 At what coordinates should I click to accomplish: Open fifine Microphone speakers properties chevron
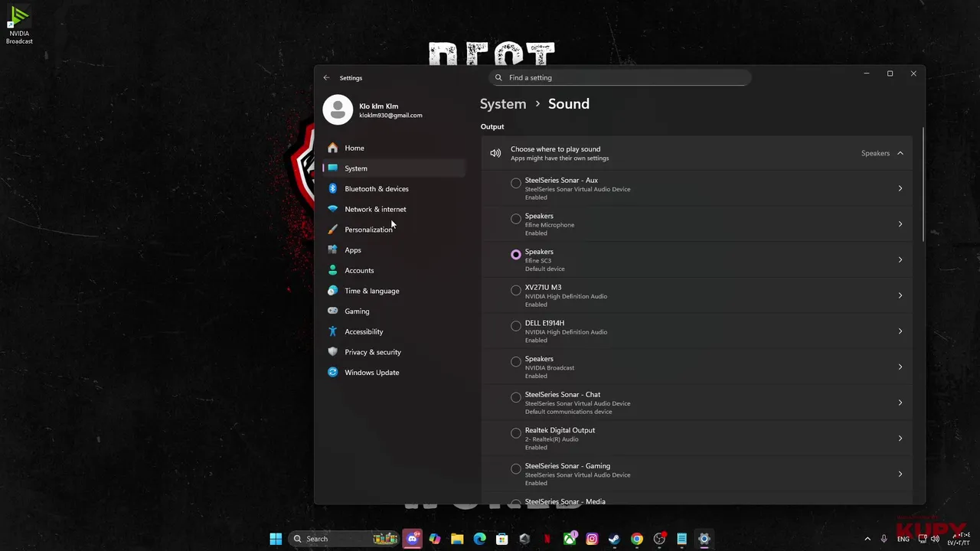900,224
